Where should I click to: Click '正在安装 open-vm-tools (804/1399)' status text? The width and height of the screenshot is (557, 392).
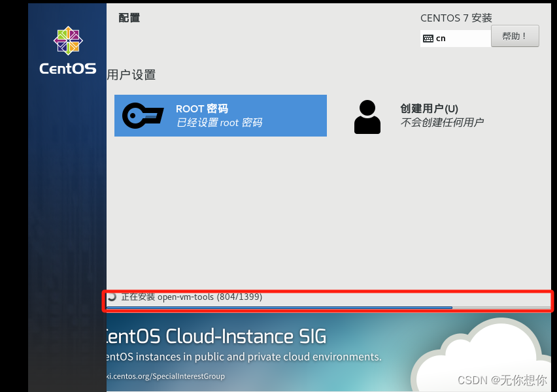click(x=192, y=297)
